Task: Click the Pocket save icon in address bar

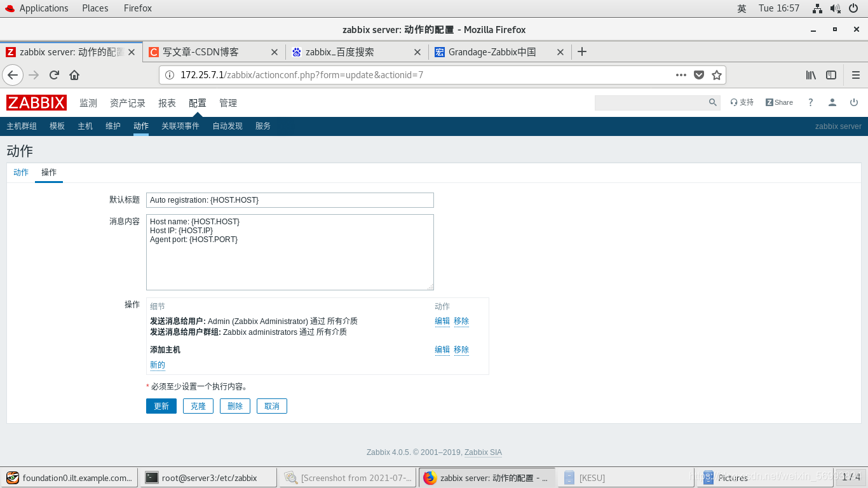Action: pyautogui.click(x=699, y=75)
